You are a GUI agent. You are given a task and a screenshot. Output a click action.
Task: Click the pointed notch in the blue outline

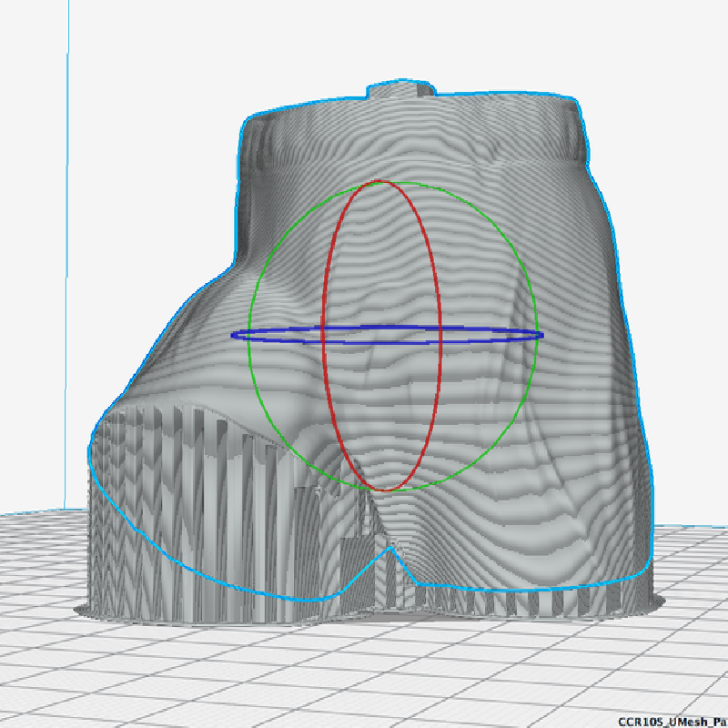tap(392, 548)
